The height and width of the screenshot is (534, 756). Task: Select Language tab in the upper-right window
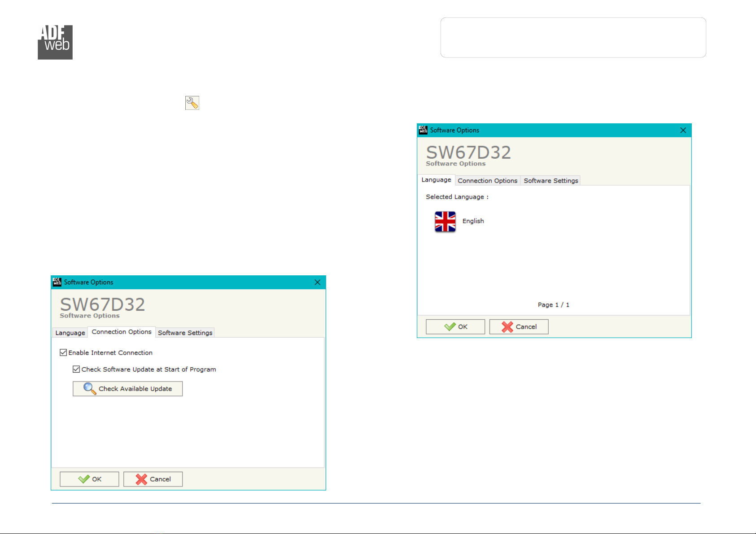[436, 180]
